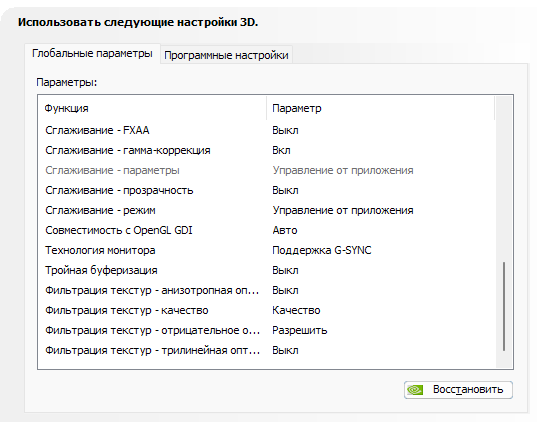Select the Тройная буферизация setting
The image size is (537, 422).
101,270
